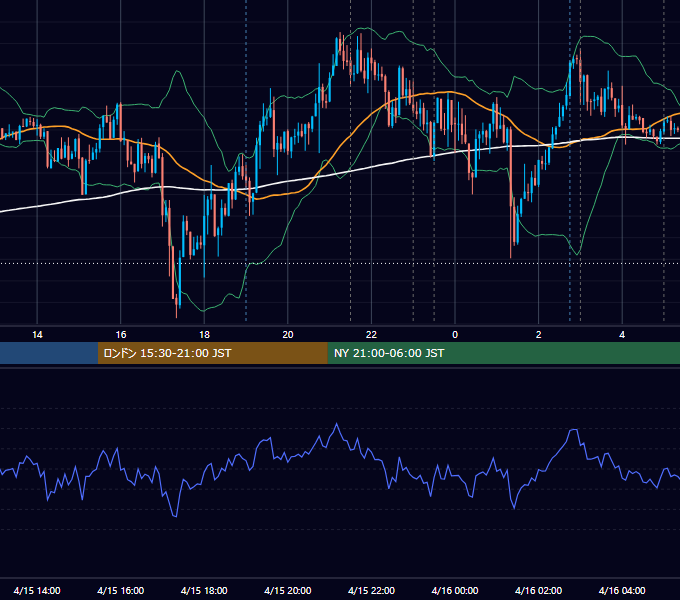Select the NY 21:00-06:00 JST session bar

point(503,353)
